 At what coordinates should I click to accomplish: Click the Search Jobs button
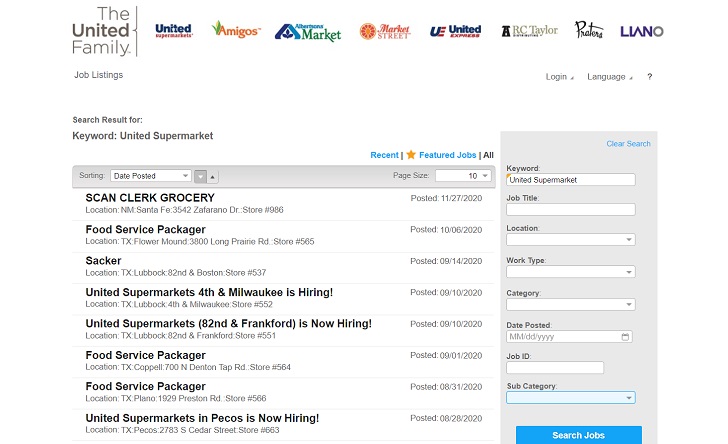coord(578,435)
